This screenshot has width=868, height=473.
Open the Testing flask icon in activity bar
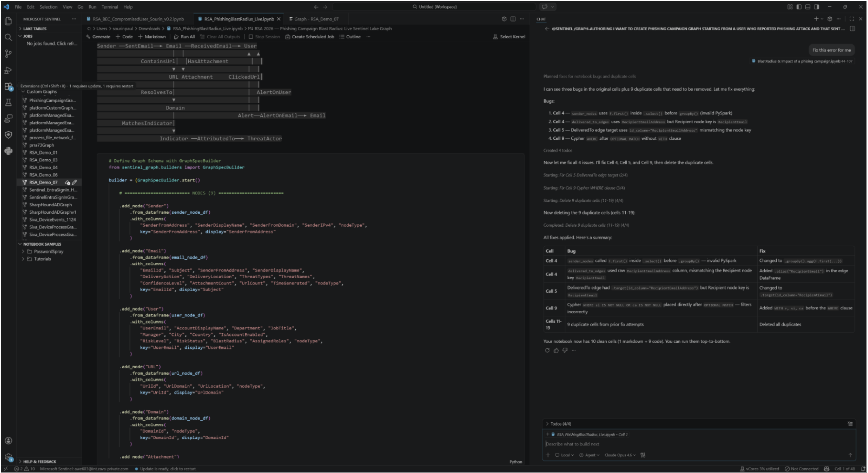(x=8, y=102)
